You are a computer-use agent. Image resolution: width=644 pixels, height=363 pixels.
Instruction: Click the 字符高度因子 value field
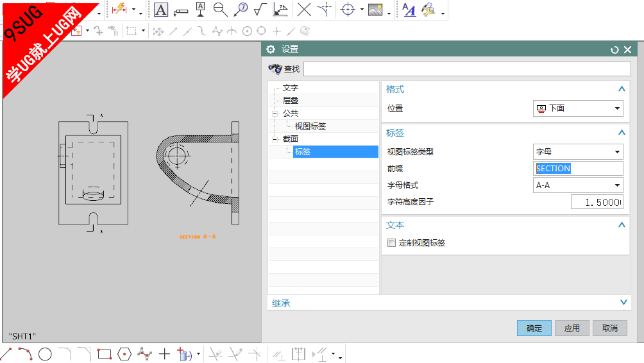tap(597, 202)
